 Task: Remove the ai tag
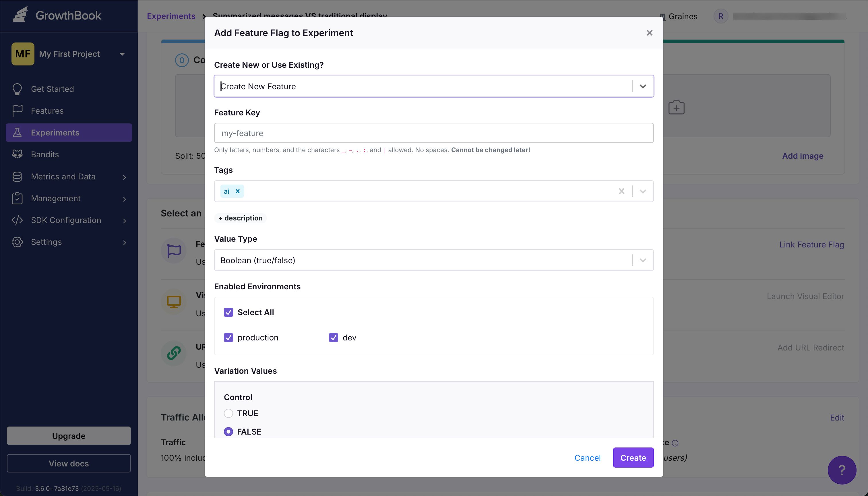[237, 191]
